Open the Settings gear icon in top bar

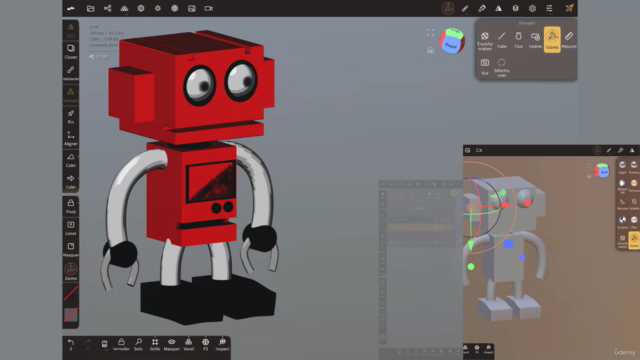[x=532, y=8]
